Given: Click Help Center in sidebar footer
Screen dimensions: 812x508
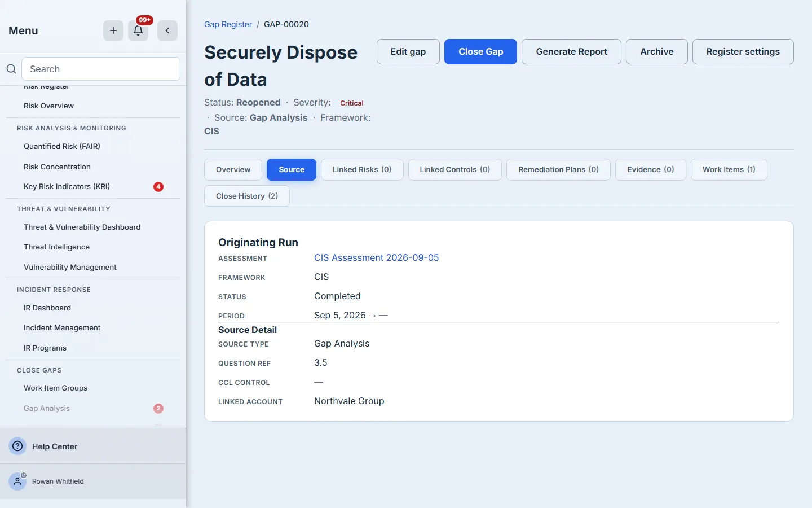Looking at the screenshot, I should click(x=55, y=446).
